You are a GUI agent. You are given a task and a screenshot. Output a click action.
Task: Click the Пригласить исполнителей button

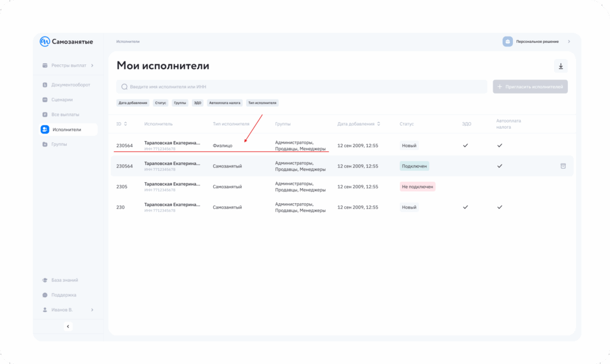click(x=530, y=87)
